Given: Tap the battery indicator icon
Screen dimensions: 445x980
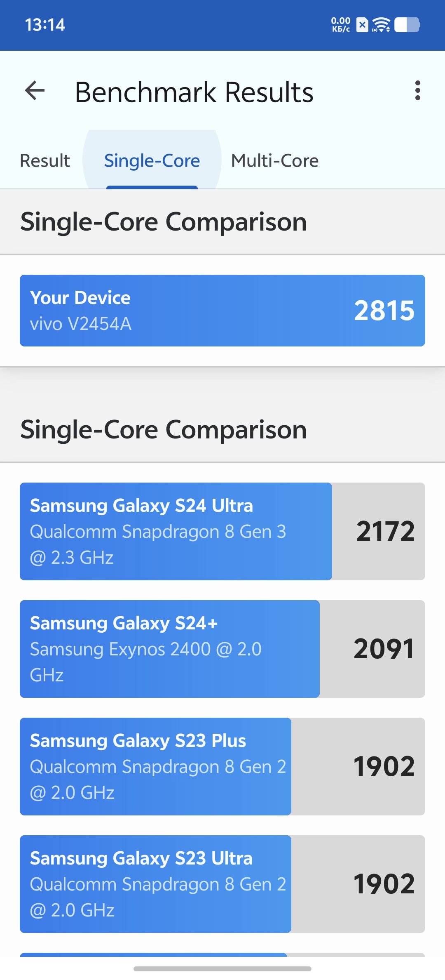Looking at the screenshot, I should coord(407,25).
